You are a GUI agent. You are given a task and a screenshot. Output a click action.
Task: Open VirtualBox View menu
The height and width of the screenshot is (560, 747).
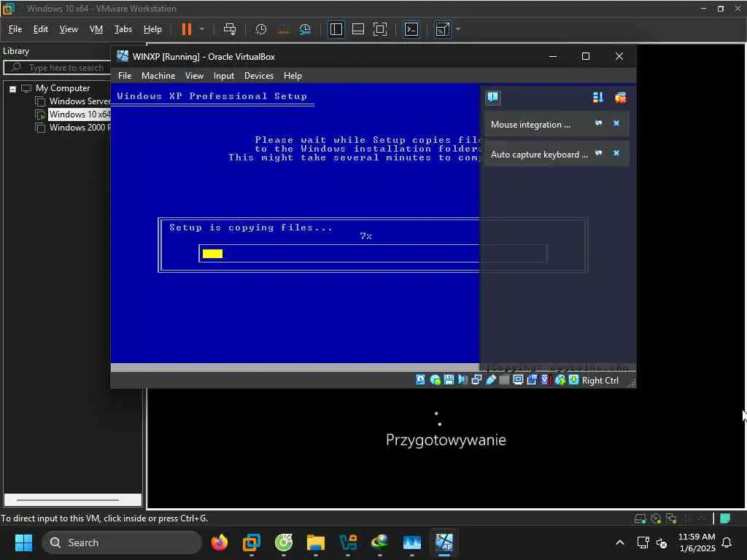(194, 76)
